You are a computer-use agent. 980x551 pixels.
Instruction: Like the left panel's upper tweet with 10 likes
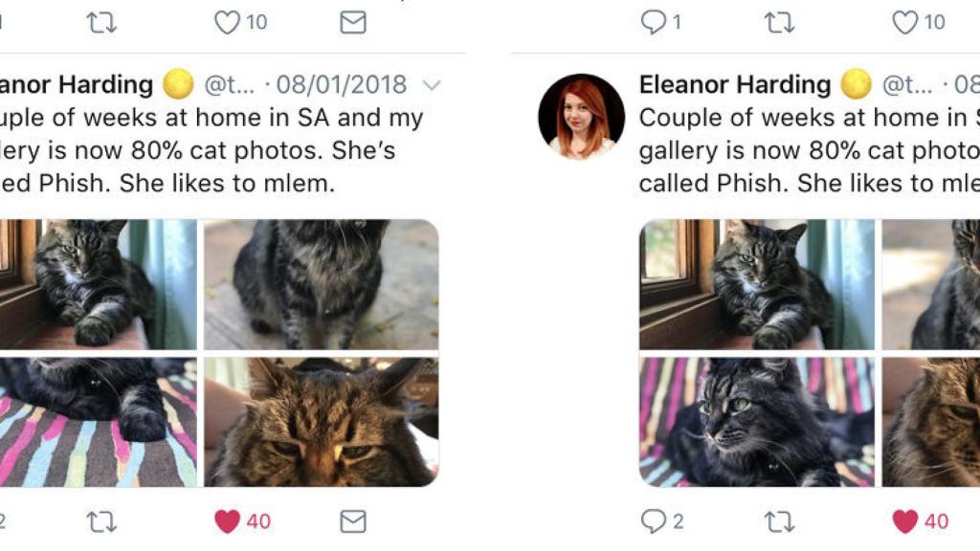(228, 22)
